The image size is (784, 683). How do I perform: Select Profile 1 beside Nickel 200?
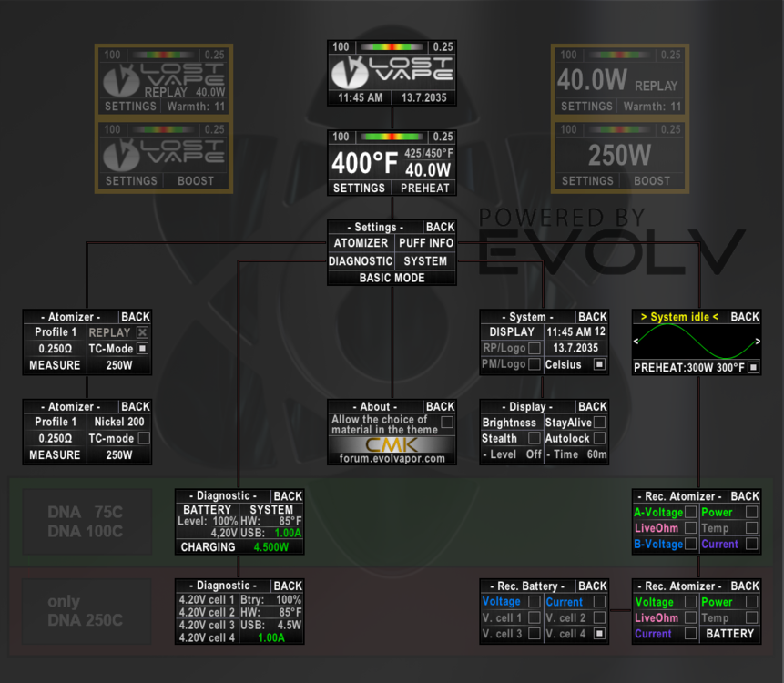pyautogui.click(x=56, y=422)
